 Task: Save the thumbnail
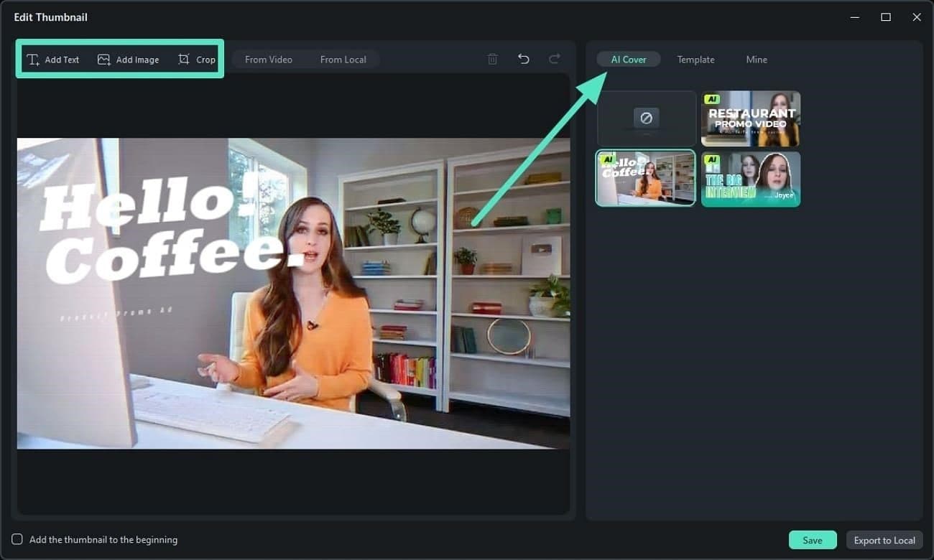[x=813, y=540]
